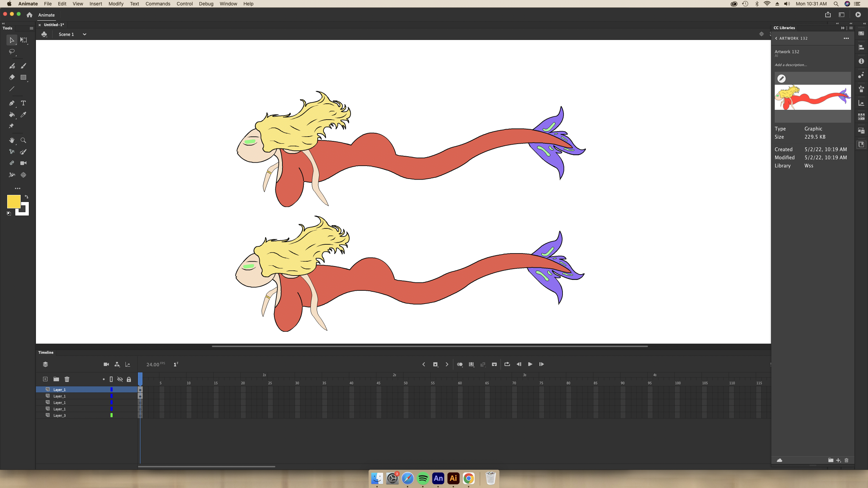Open the CC Libraries panel menu
This screenshot has height=488, width=868.
coord(851,28)
